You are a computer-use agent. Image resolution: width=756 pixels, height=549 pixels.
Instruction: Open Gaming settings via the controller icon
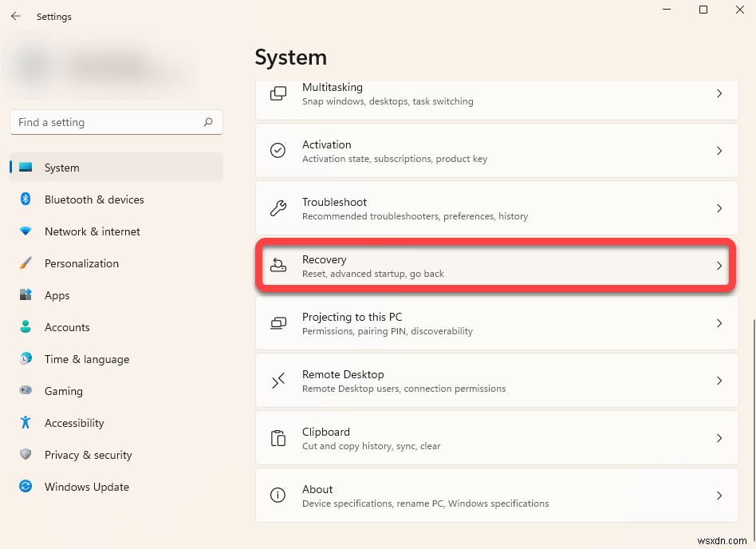pos(25,391)
